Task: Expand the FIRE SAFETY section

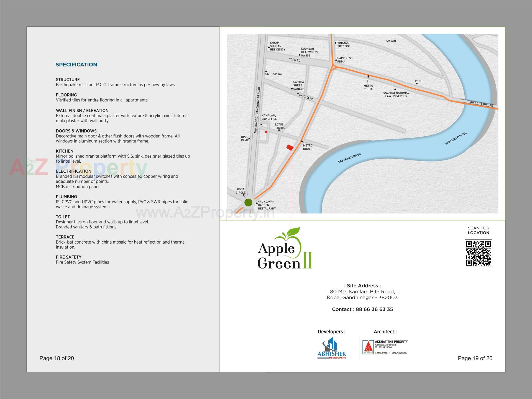Action: (x=68, y=257)
